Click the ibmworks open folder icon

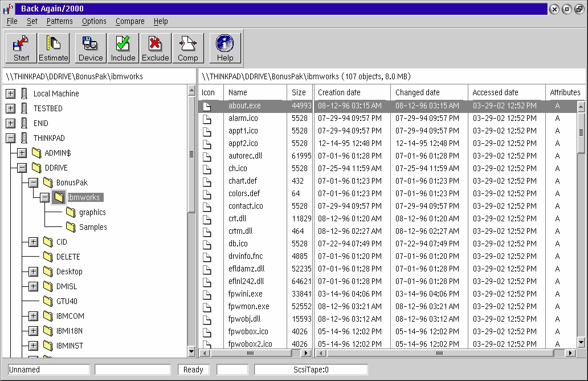pyautogui.click(x=59, y=197)
